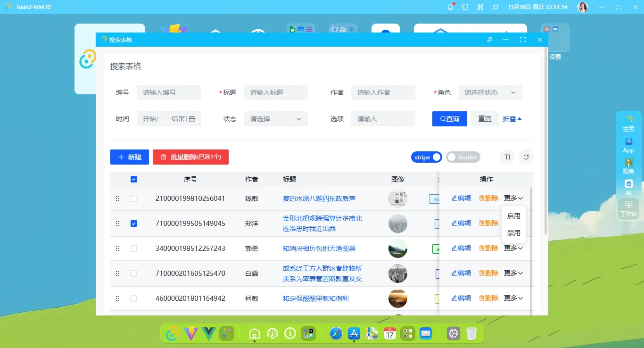
Task: Click the 请输入标题 title input field
Action: click(x=276, y=92)
